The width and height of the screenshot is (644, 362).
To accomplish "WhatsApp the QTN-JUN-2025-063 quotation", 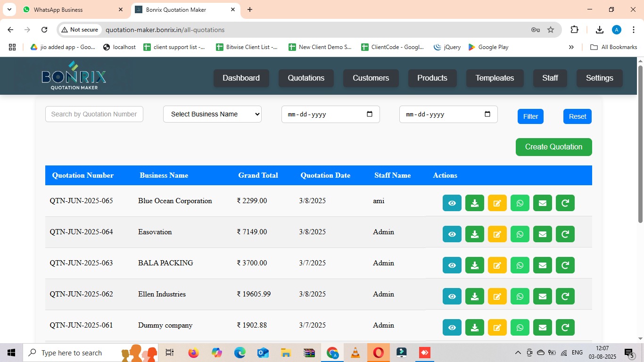I will pos(520,265).
